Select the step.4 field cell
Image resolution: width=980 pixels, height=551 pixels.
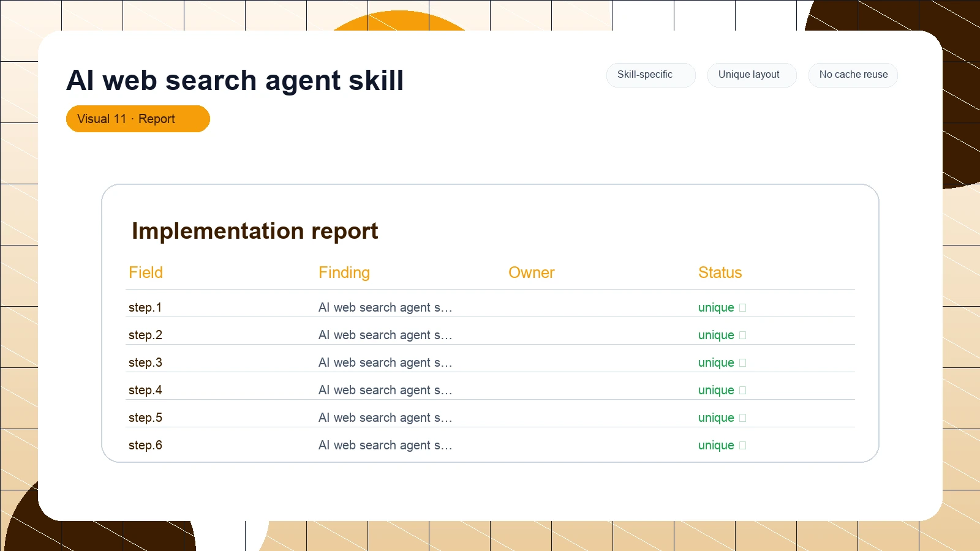[x=145, y=390]
